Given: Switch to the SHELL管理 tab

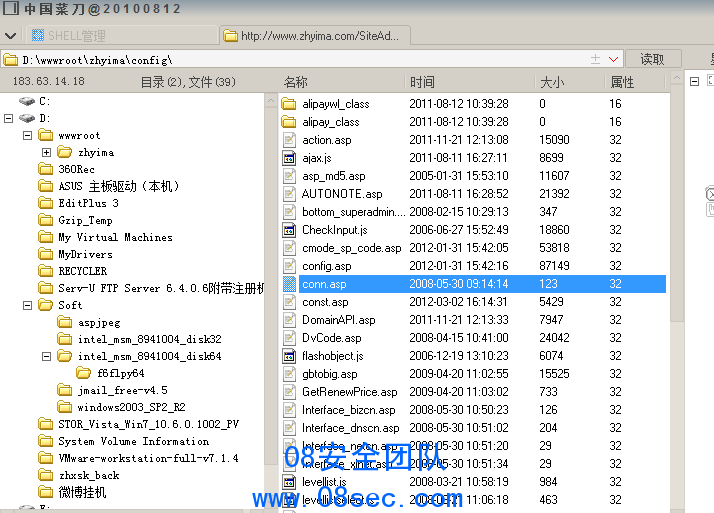Looking at the screenshot, I should [x=123, y=35].
